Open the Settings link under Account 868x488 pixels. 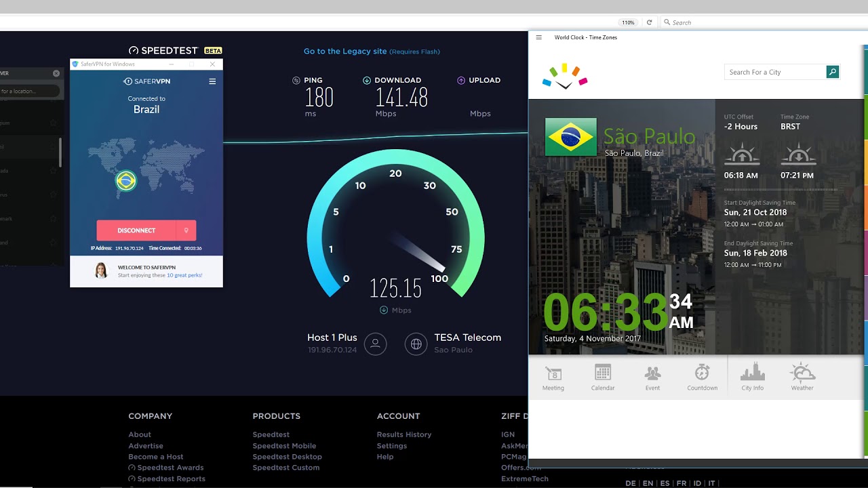(x=392, y=446)
